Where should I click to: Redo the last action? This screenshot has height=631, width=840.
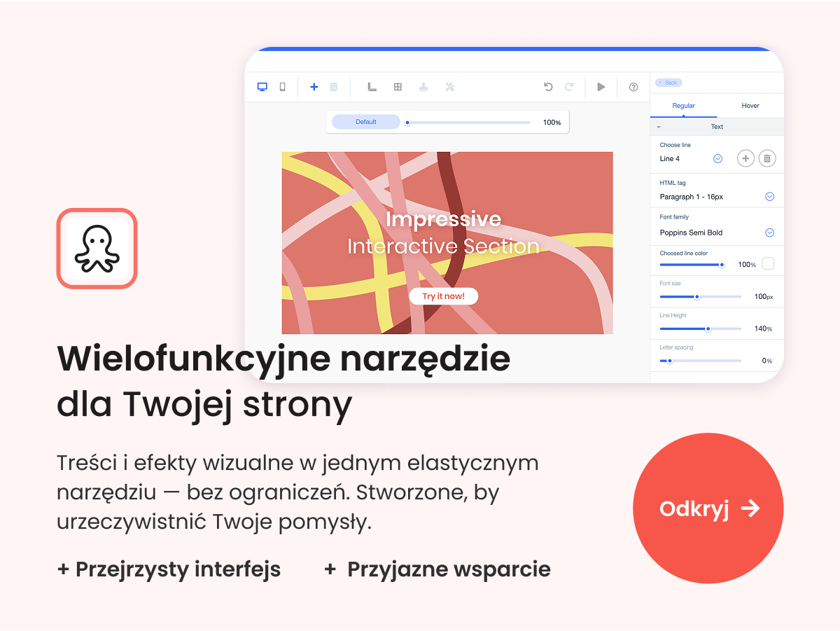[x=569, y=87]
